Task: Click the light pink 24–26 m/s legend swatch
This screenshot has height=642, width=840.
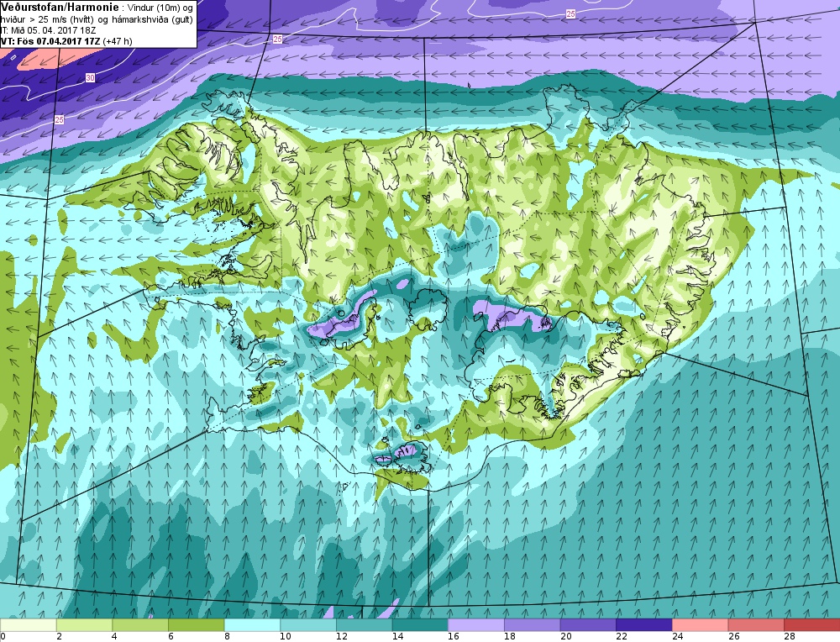Action: click(x=701, y=625)
